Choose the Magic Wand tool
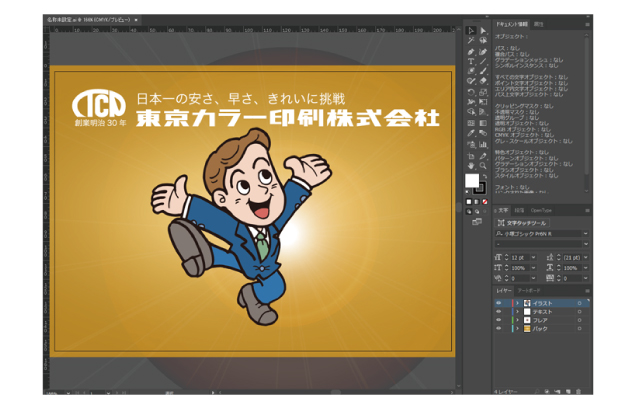Viewport: 629px width, 412px height. pyautogui.click(x=471, y=41)
